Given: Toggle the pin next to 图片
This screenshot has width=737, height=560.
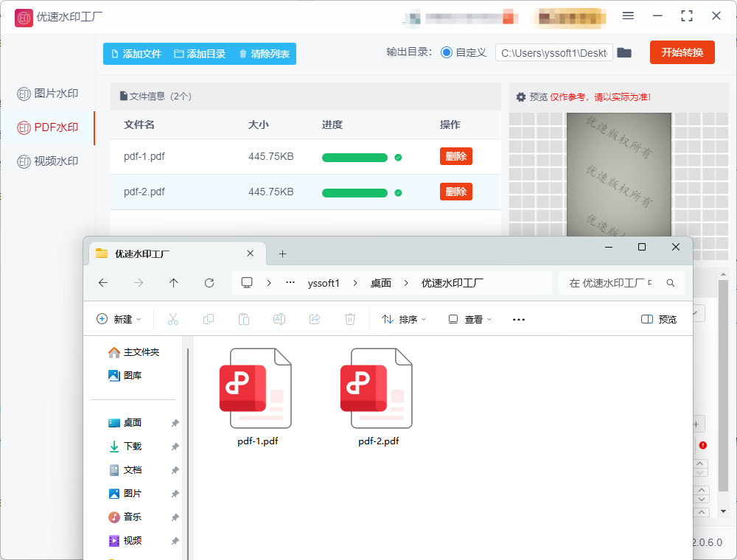Looking at the screenshot, I should click(x=175, y=494).
